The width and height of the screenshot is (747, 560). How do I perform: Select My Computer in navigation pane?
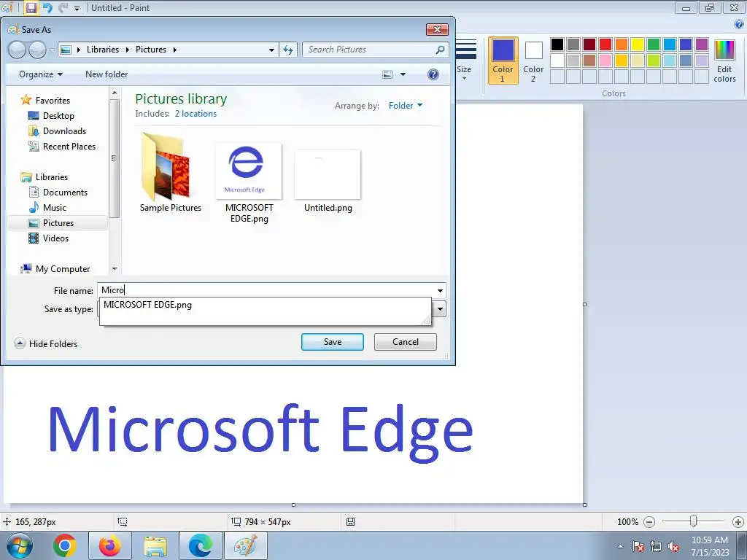point(55,269)
